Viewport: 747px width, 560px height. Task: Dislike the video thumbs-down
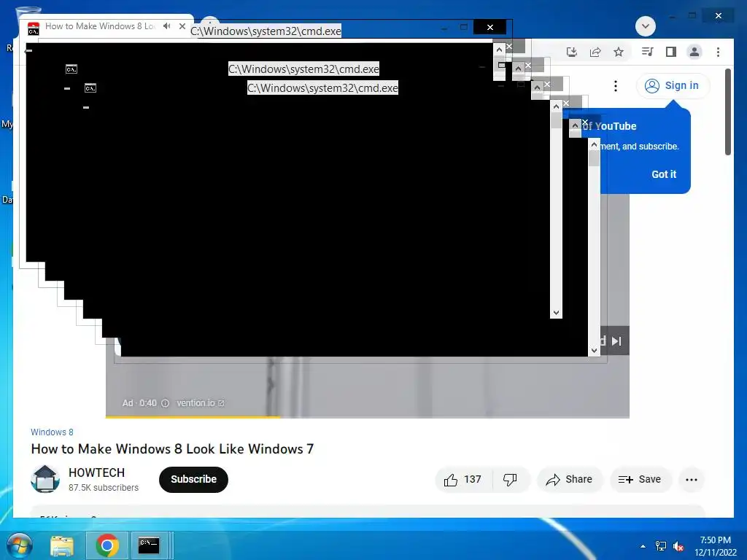pos(510,480)
